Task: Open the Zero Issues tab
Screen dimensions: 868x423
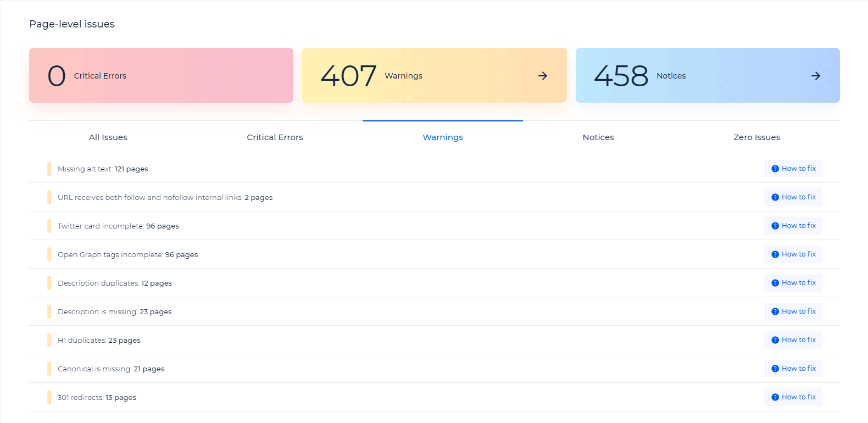Action: coord(756,137)
